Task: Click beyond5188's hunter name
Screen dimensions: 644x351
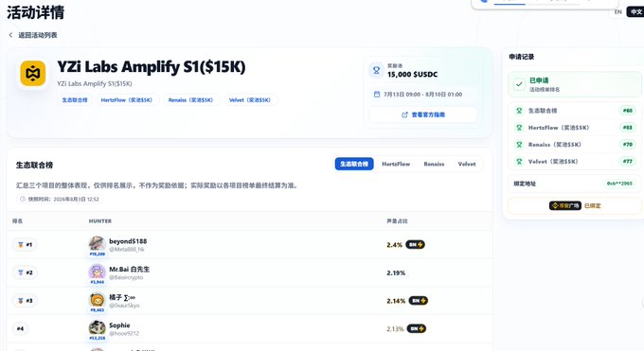Action: [128, 241]
